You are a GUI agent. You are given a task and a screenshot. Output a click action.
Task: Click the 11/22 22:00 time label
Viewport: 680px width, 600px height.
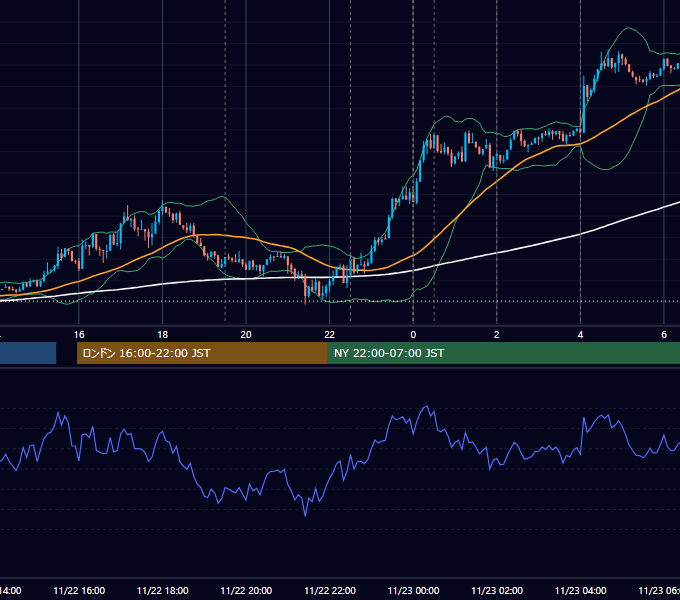330,590
